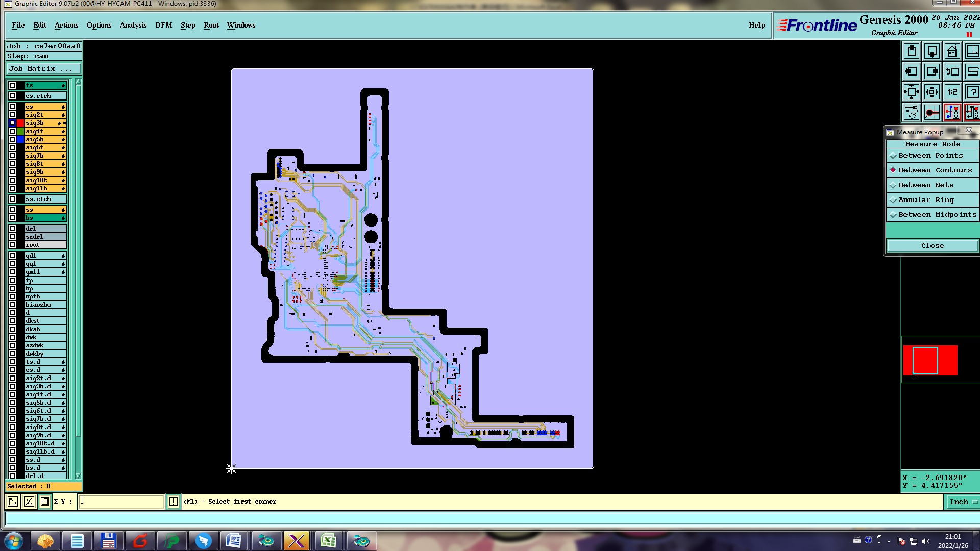The image size is (980, 551).
Task: Toggle display checkbox for layer sig4t
Action: tap(12, 131)
